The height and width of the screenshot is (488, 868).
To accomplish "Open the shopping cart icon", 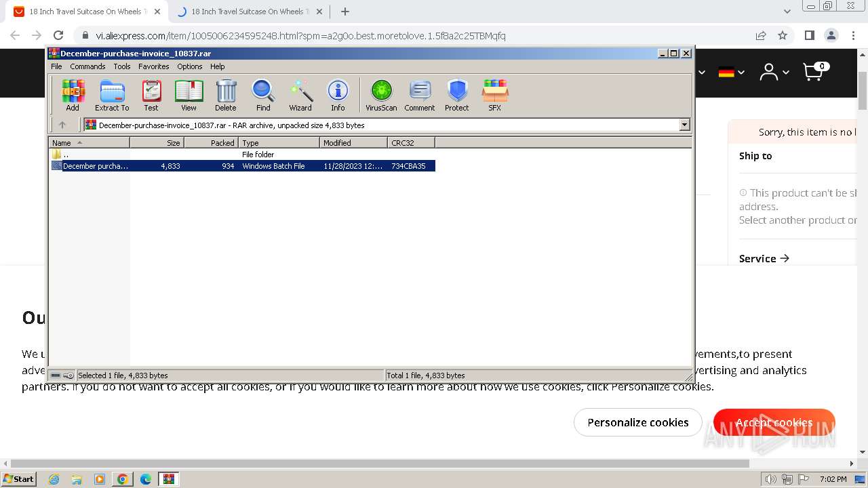I will [816, 70].
